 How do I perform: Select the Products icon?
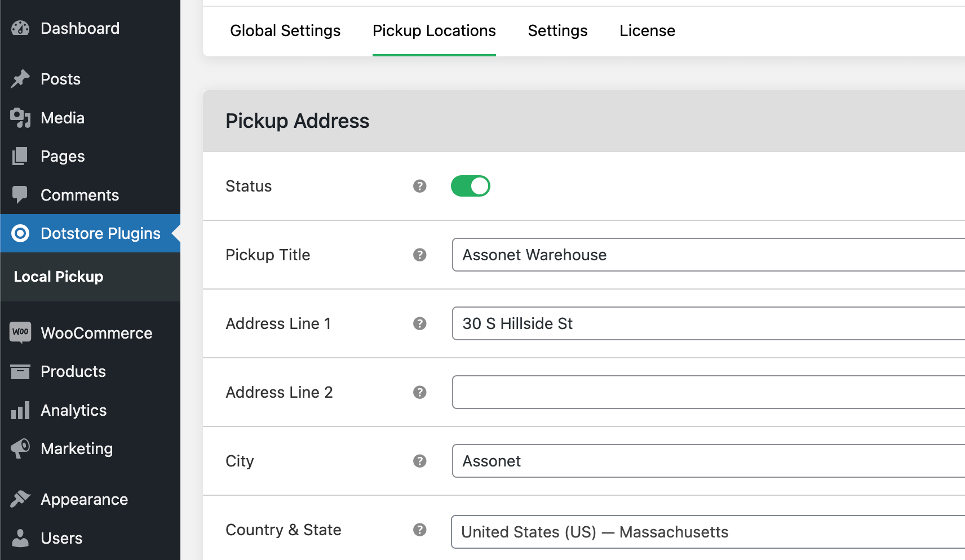point(20,371)
